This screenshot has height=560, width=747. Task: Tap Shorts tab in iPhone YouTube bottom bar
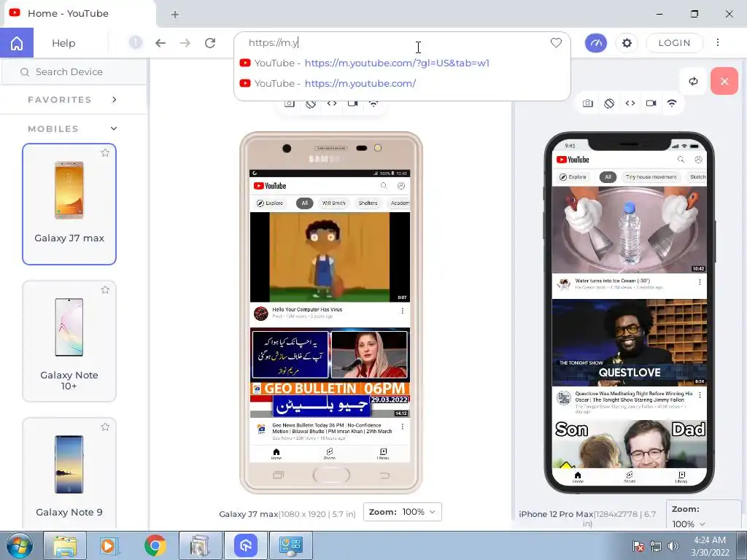click(x=630, y=477)
